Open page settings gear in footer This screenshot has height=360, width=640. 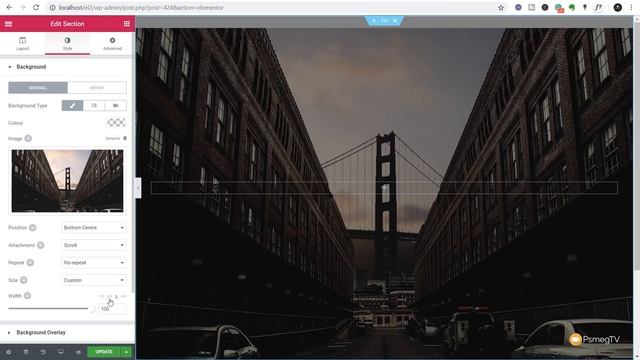(8, 352)
